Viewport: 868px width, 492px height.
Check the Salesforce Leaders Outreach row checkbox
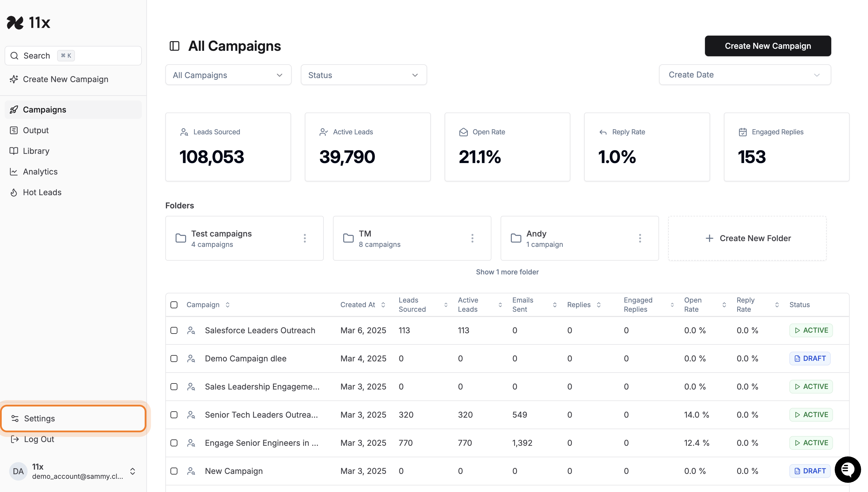174,330
